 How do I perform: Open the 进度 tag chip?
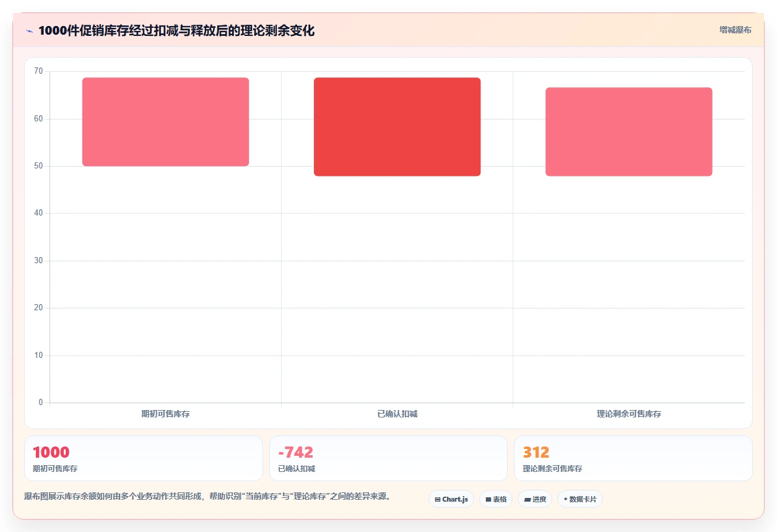click(535, 499)
